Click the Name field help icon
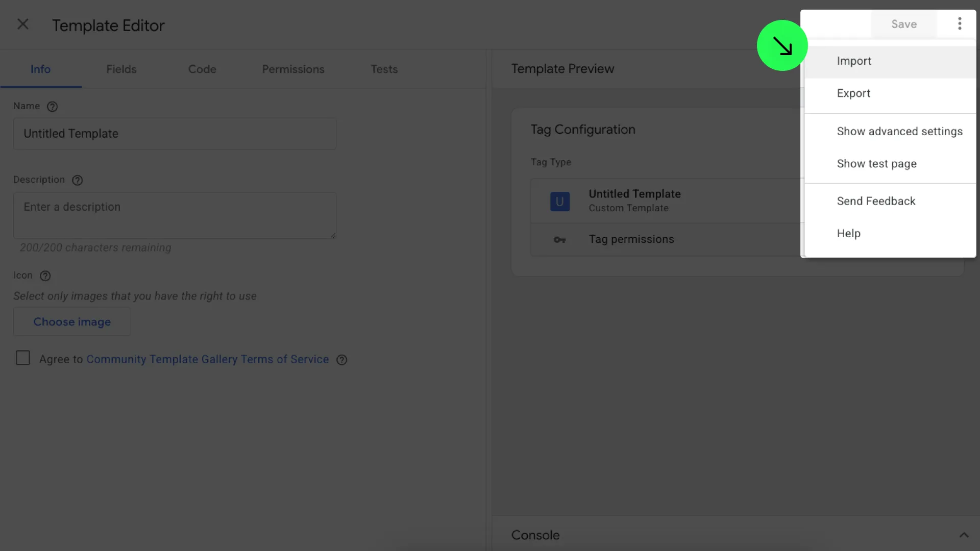The image size is (980, 551). 52,107
